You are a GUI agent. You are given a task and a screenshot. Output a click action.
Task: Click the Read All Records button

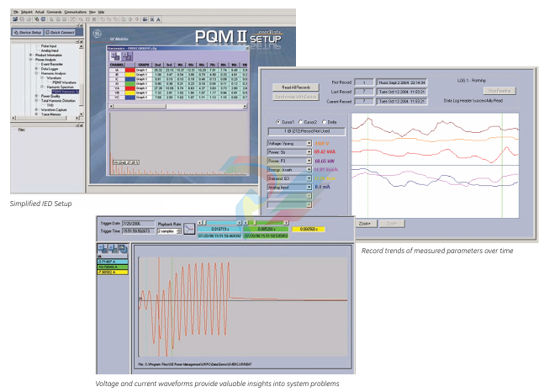coord(295,86)
